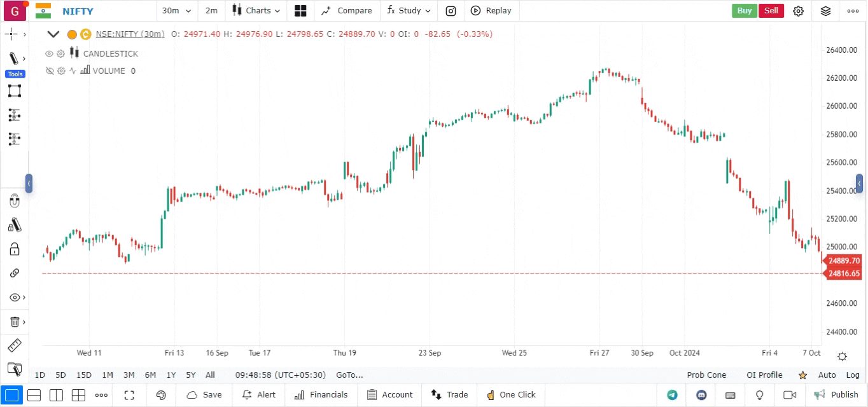The image size is (868, 407).
Task: Toggle Log scale
Action: coord(852,375)
